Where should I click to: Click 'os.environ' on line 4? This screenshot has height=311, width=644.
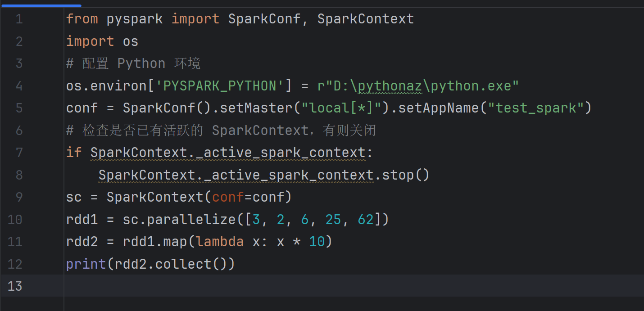(106, 86)
